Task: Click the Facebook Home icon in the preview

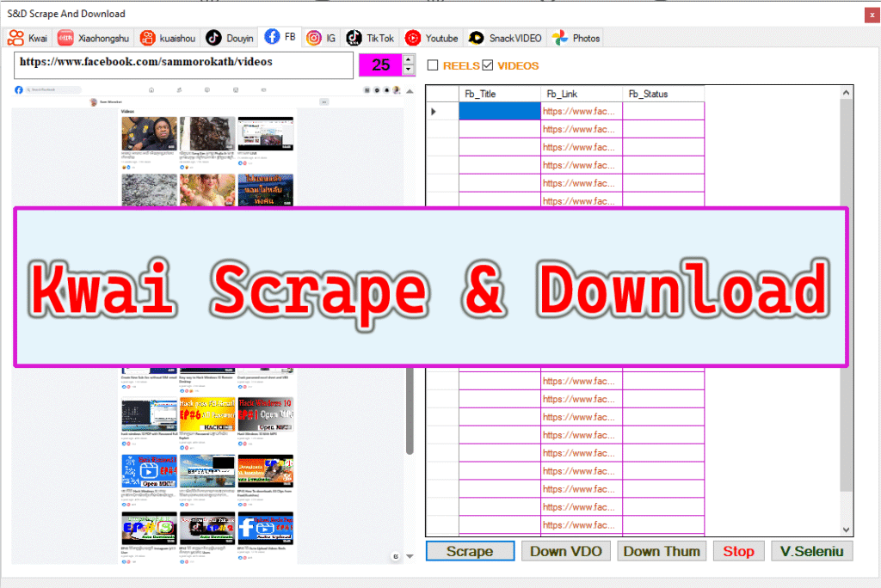Action: click(x=151, y=90)
